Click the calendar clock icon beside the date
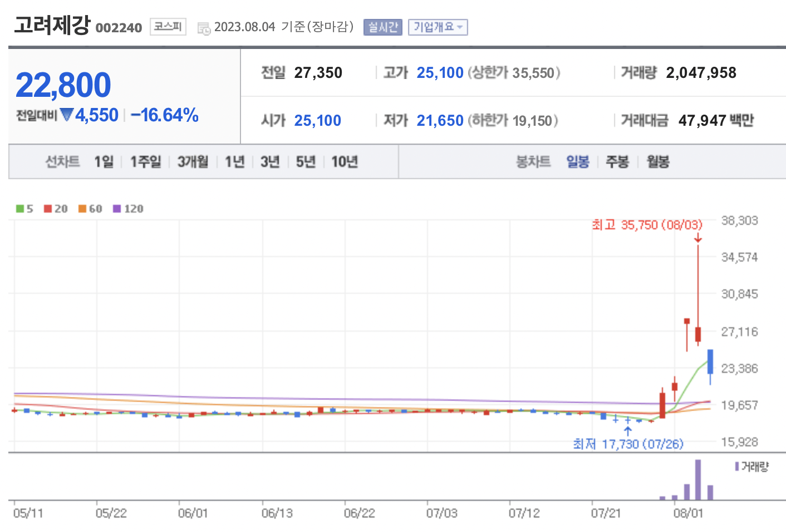The width and height of the screenshot is (786, 532). click(x=204, y=28)
